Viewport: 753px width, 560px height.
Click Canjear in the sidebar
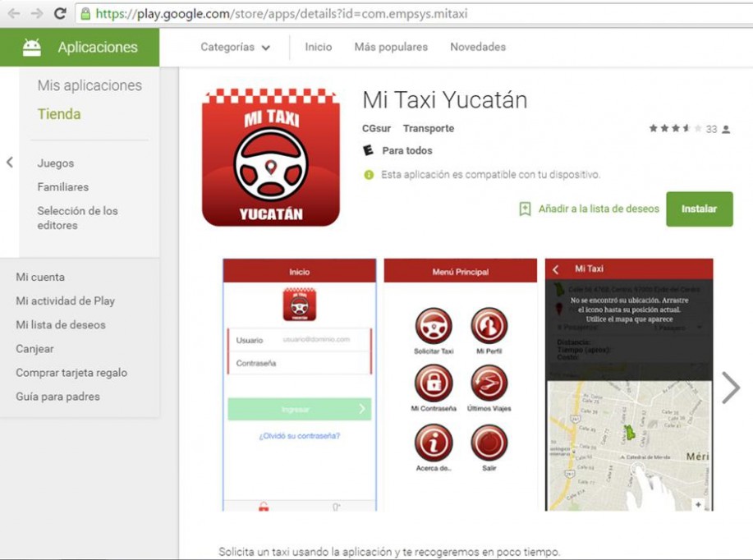coord(34,349)
